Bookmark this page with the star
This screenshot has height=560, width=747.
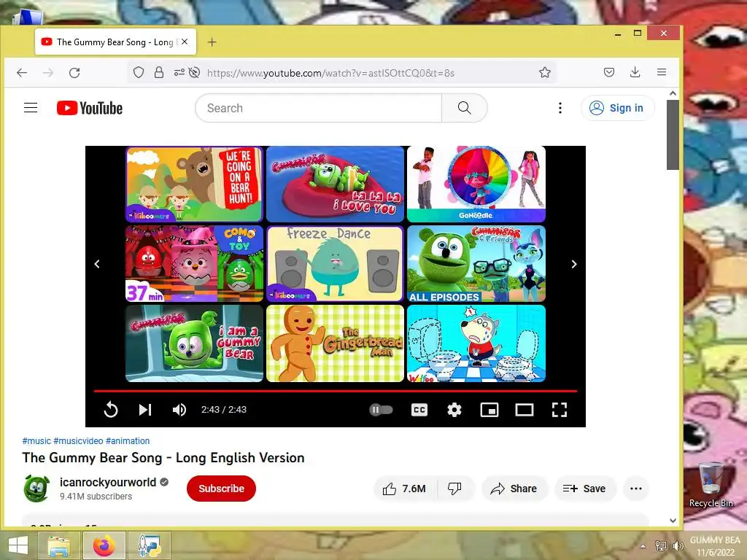point(545,72)
